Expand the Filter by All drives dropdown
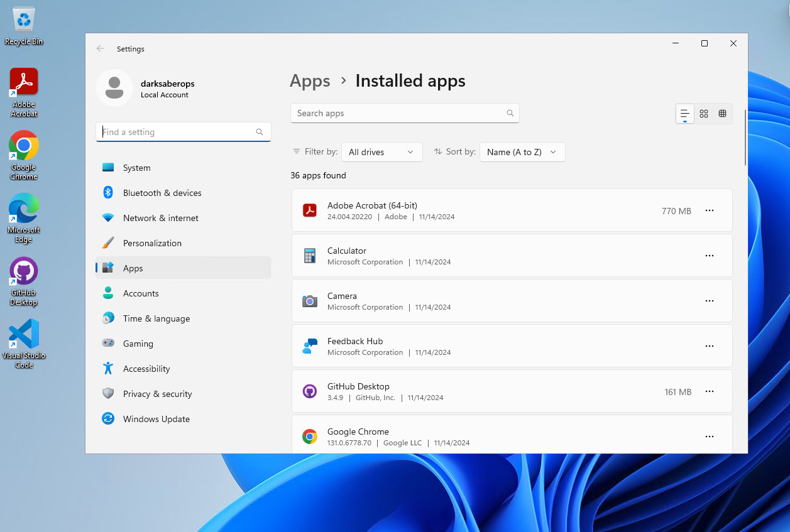790x532 pixels. (381, 152)
